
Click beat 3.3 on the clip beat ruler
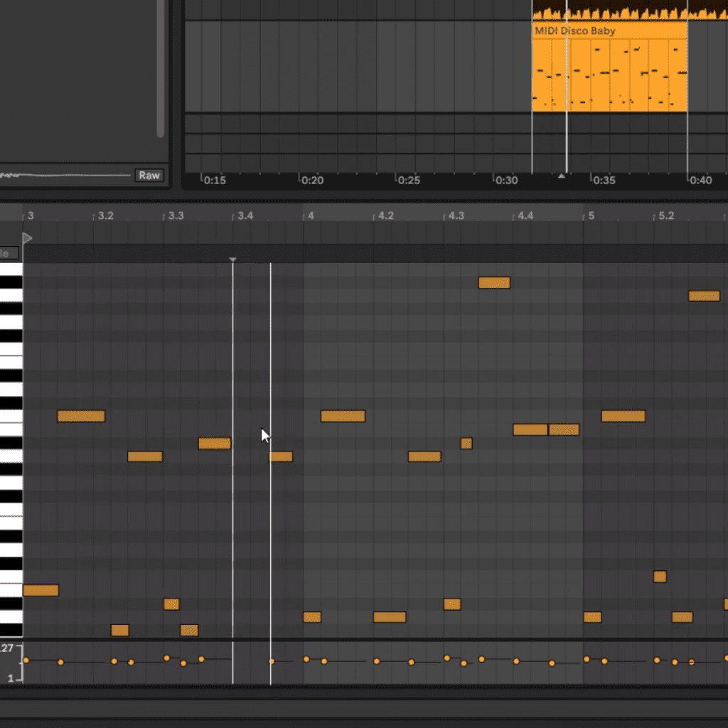176,215
